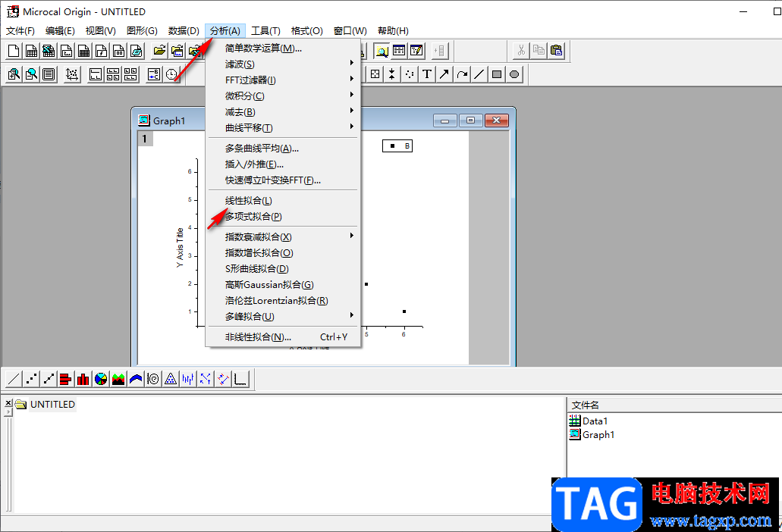
Task: Plot data as line plus symbol
Action: 49,379
